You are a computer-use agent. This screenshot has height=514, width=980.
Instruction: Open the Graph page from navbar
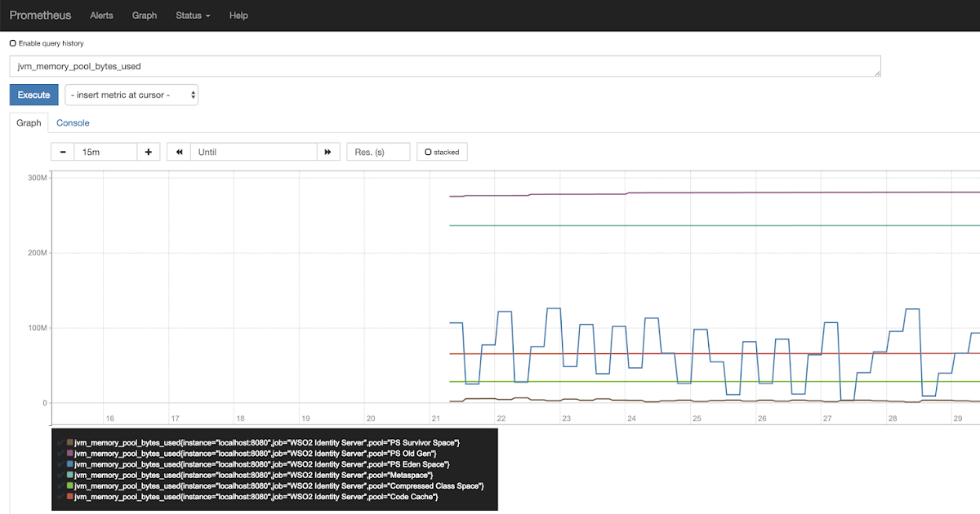pyautogui.click(x=145, y=16)
